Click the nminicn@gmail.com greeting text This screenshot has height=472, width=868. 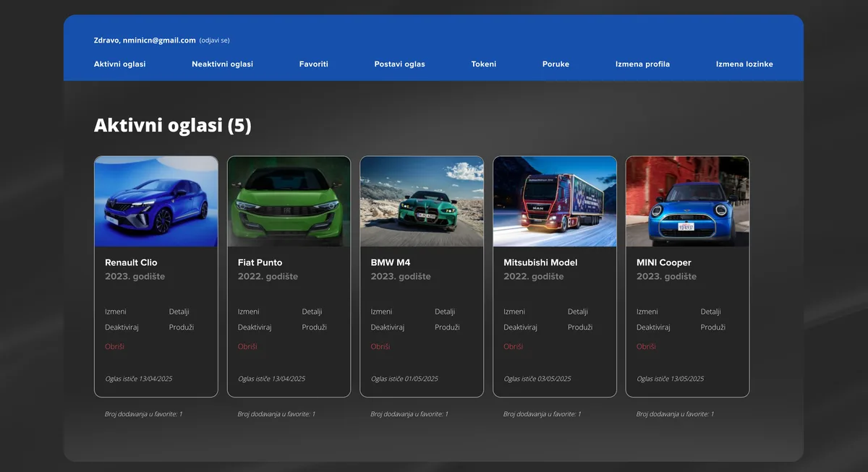145,40
